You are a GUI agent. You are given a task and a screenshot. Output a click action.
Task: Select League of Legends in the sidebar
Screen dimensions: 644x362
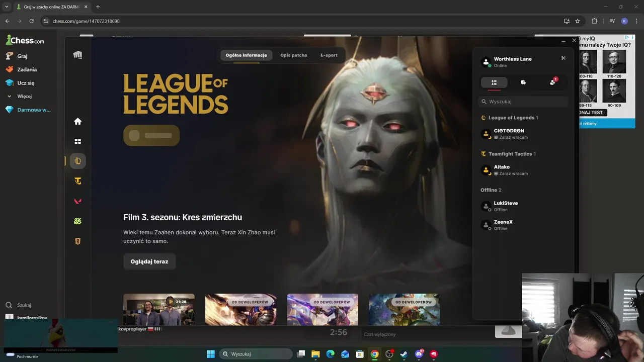[77, 161]
